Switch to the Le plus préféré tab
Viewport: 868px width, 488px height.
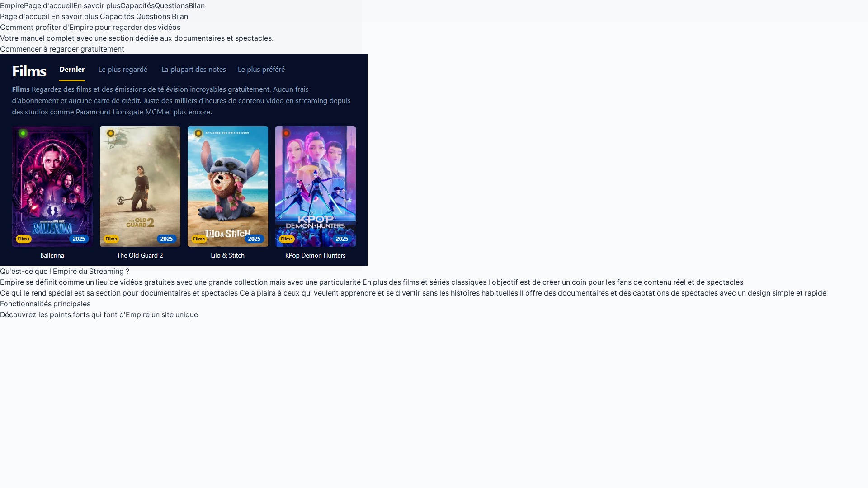pos(261,70)
